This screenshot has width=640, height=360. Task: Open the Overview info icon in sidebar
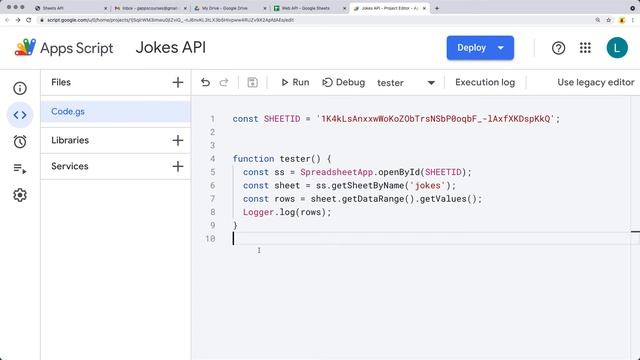pyautogui.click(x=20, y=88)
